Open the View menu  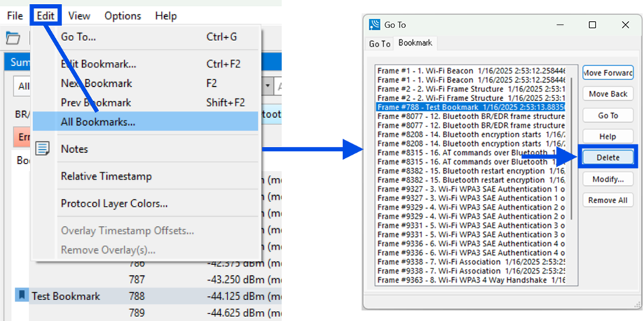tap(79, 16)
